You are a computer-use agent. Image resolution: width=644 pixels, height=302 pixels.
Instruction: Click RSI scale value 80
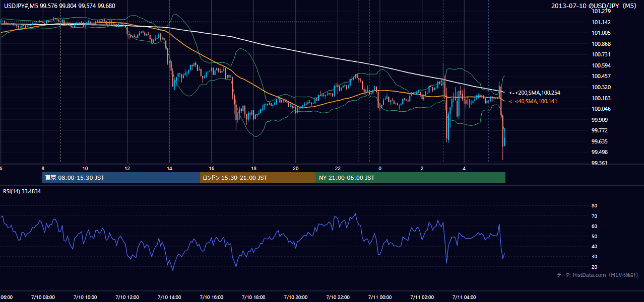[594, 206]
